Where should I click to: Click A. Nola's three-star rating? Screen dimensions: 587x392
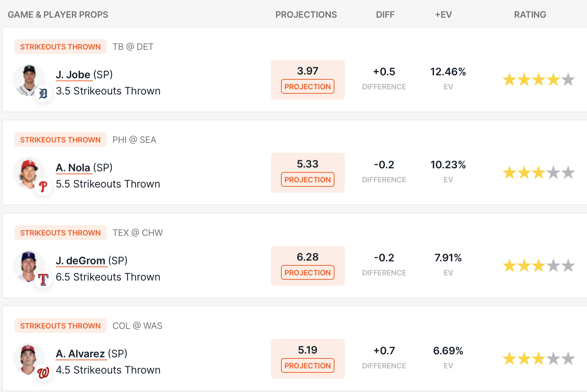pos(539,172)
